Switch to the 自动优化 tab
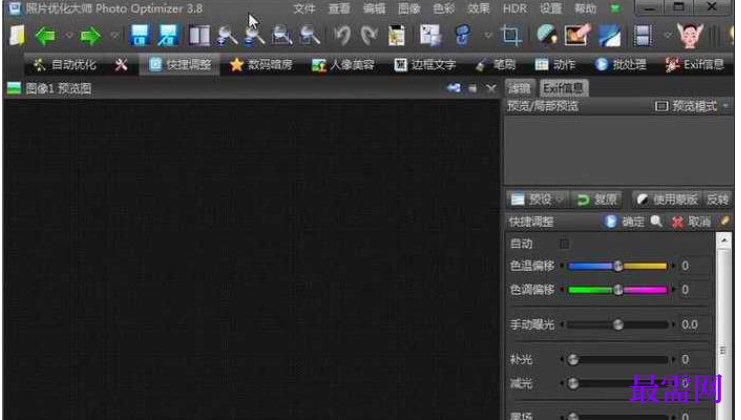 (x=65, y=65)
